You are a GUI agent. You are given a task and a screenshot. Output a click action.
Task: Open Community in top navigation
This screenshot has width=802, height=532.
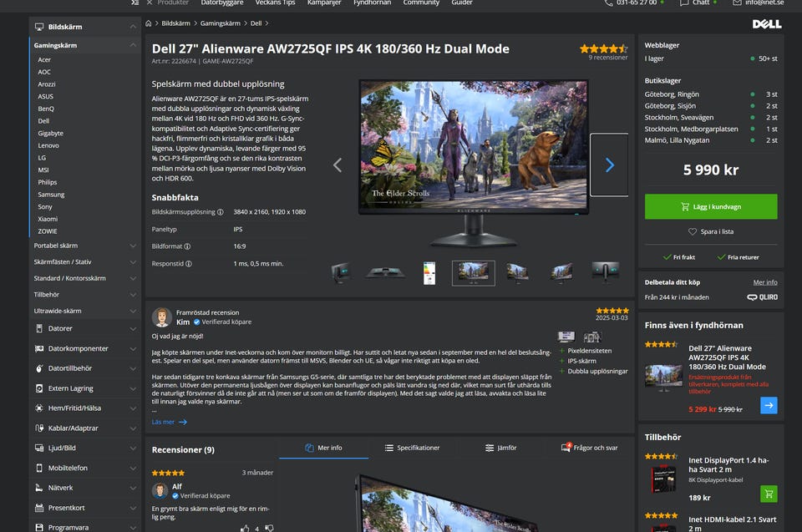click(x=421, y=3)
